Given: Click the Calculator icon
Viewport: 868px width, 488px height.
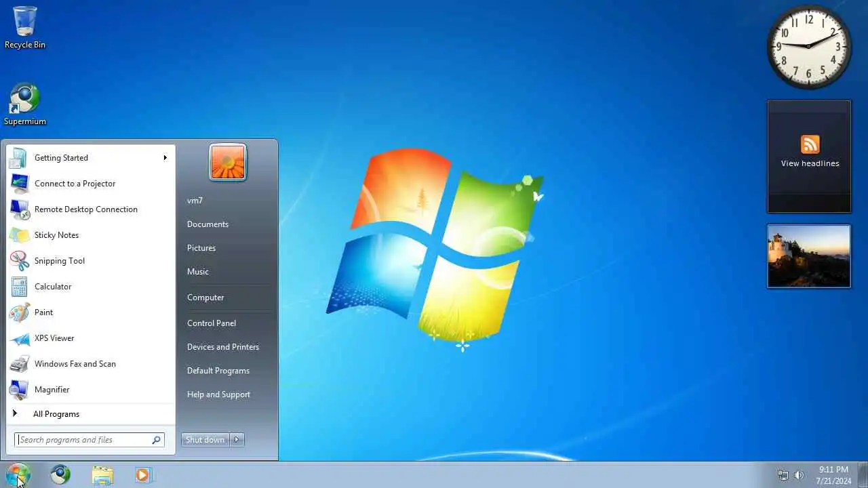Looking at the screenshot, I should (x=18, y=287).
